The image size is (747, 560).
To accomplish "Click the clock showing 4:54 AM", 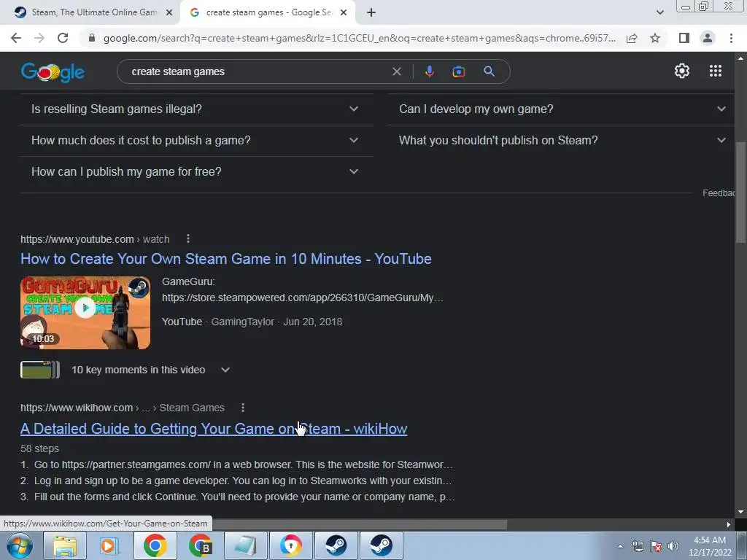I will pyautogui.click(x=709, y=546).
